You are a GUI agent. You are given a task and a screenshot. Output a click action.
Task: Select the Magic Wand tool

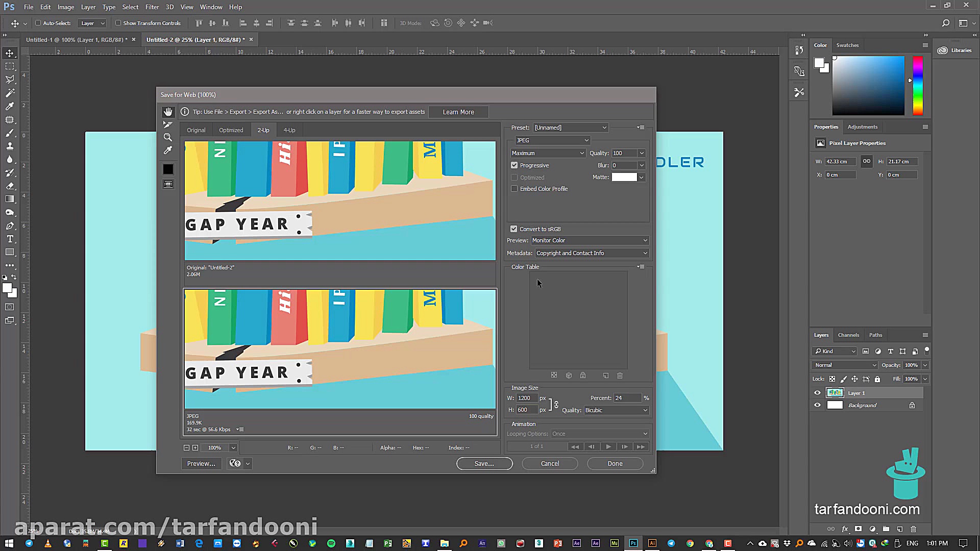[10, 93]
